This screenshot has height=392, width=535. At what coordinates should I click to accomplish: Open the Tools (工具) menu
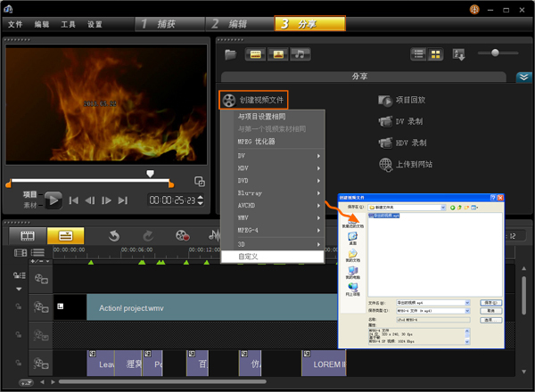point(68,24)
